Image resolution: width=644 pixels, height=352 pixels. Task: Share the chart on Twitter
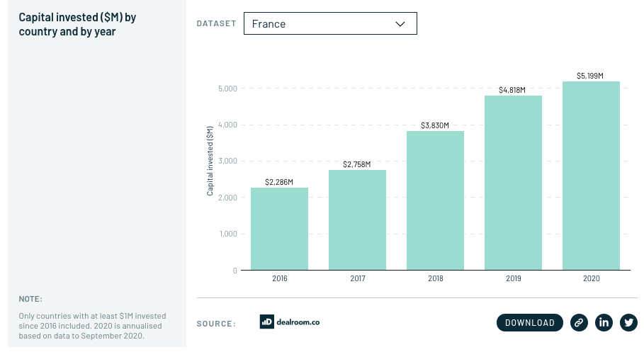click(x=628, y=322)
